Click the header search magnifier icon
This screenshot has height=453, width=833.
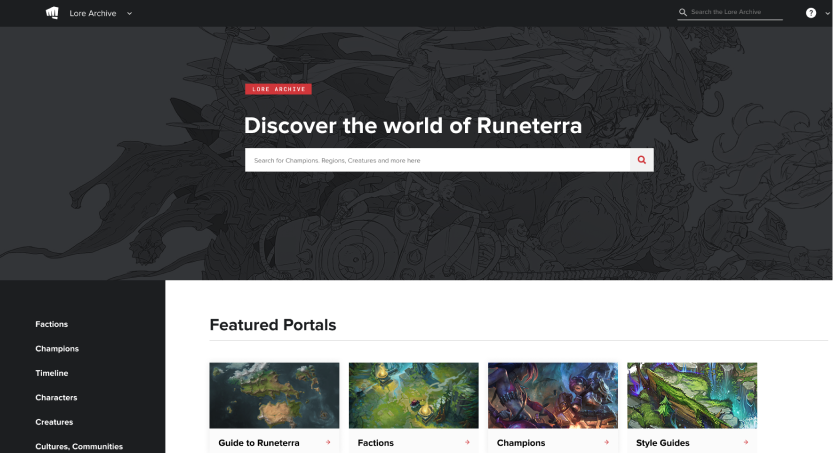pyautogui.click(x=683, y=12)
